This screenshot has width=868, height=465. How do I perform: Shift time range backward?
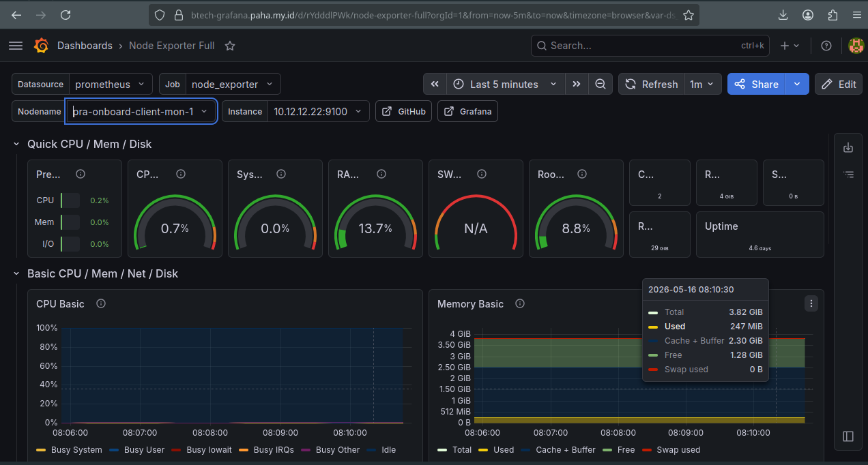coord(435,85)
